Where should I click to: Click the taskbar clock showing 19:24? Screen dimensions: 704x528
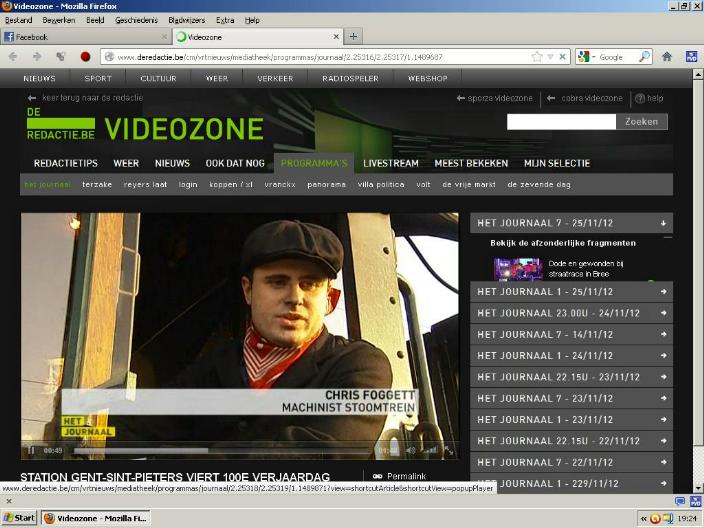click(x=687, y=519)
